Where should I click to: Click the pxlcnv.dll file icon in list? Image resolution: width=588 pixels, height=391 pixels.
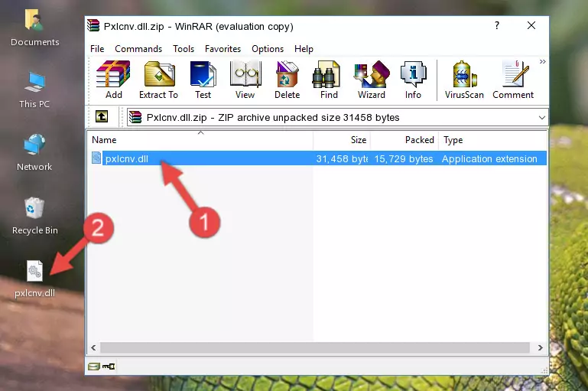96,158
